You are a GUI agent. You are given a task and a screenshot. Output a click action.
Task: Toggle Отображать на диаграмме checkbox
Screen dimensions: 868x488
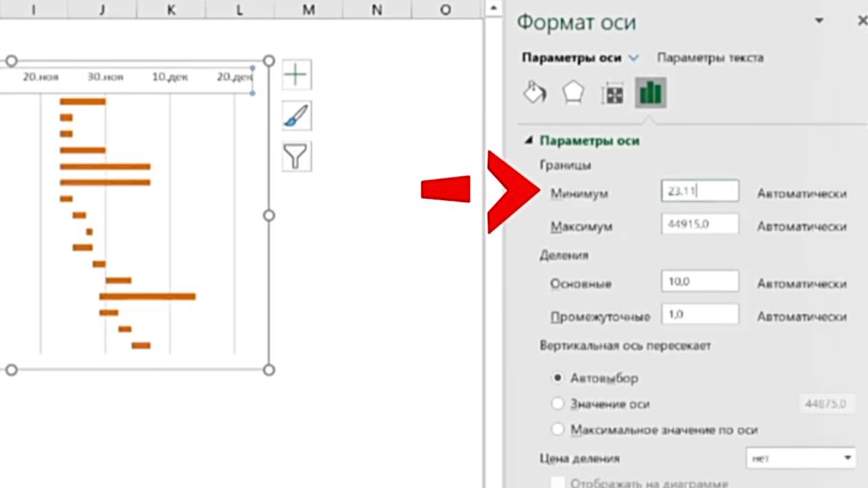[558, 483]
